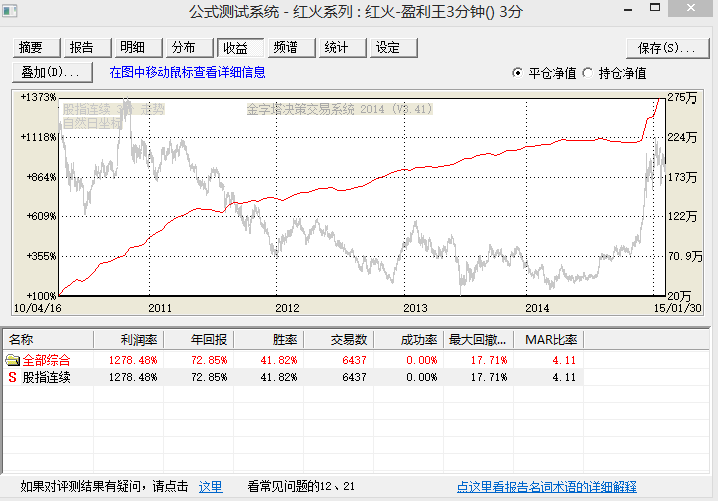Open the 这里 help link
718x501 pixels.
pyautogui.click(x=210, y=487)
